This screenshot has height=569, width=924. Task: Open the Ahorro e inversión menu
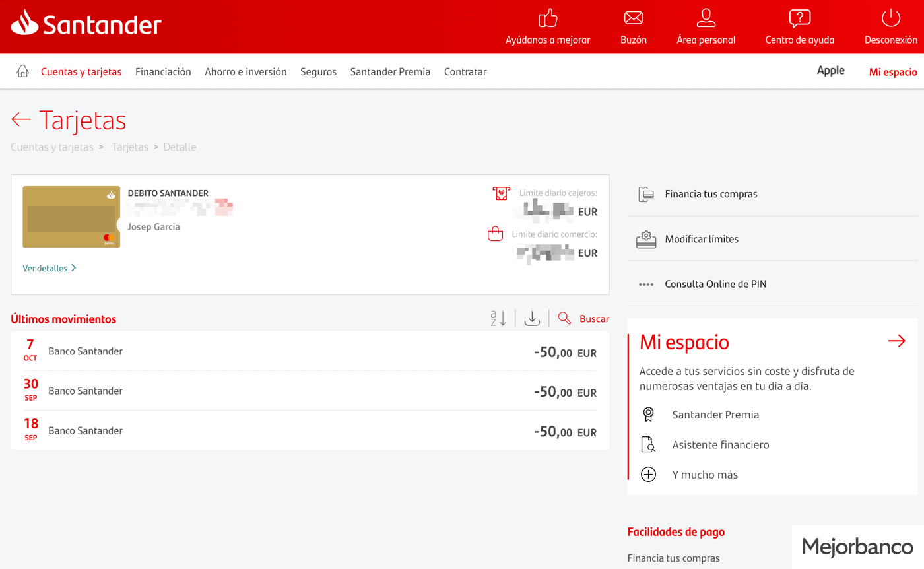tap(246, 72)
